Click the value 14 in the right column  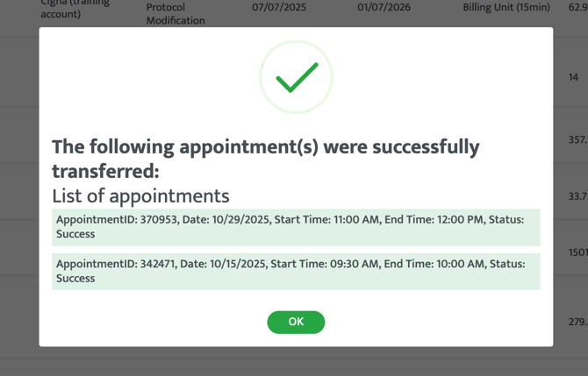[x=573, y=77]
